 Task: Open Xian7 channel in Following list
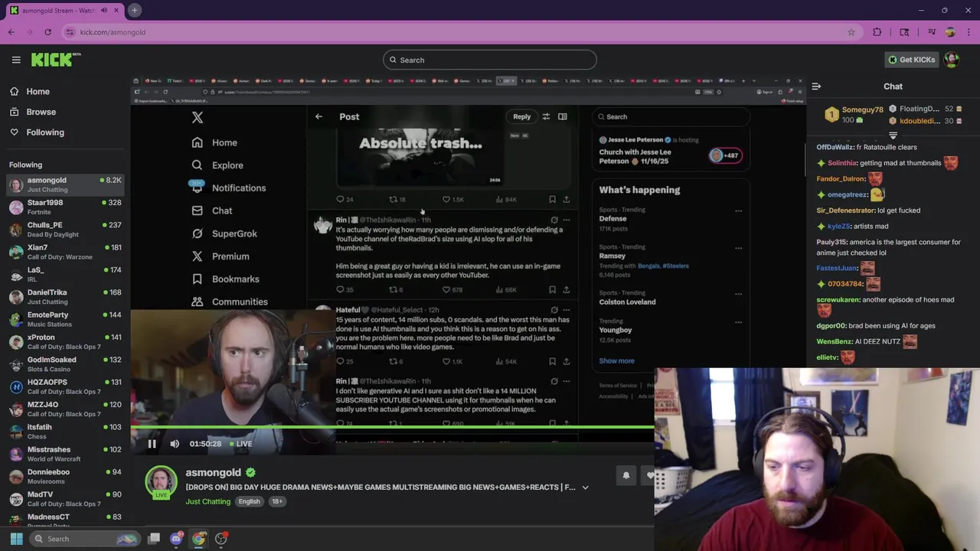65,252
